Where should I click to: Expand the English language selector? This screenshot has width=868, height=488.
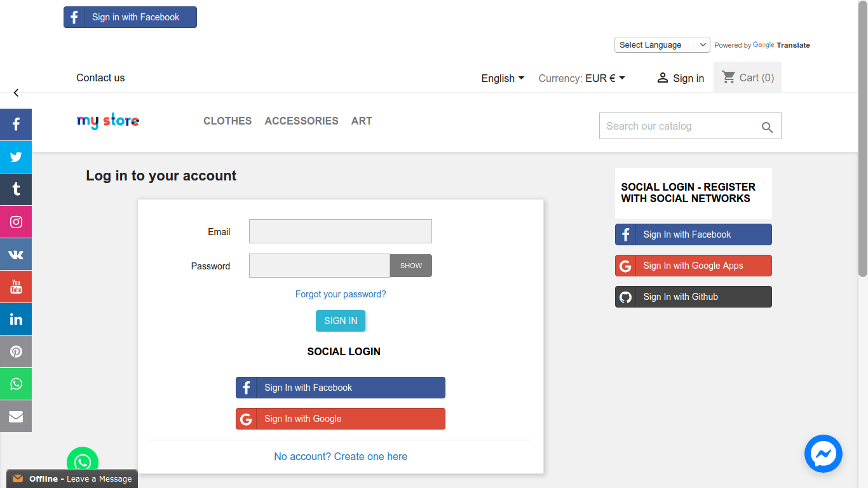[503, 78]
